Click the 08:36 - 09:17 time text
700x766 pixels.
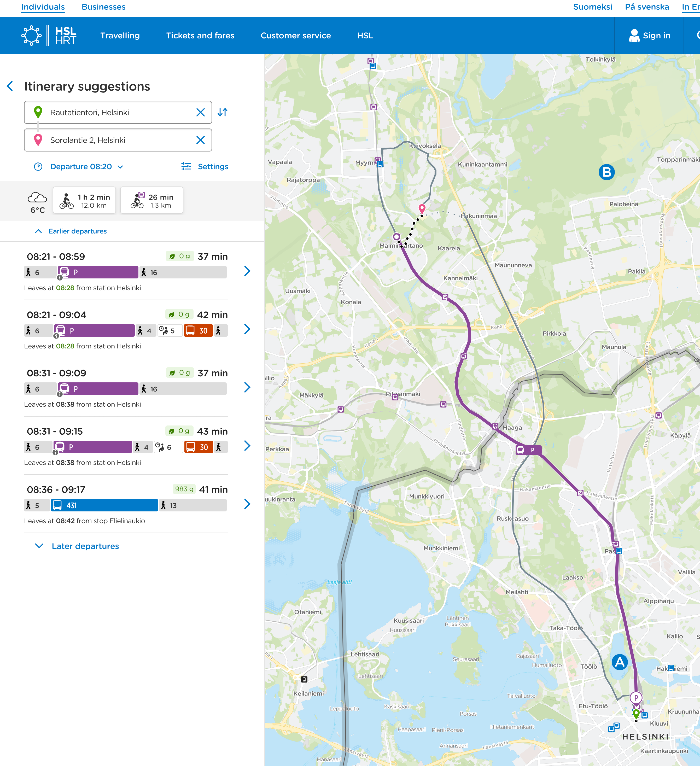click(x=56, y=489)
